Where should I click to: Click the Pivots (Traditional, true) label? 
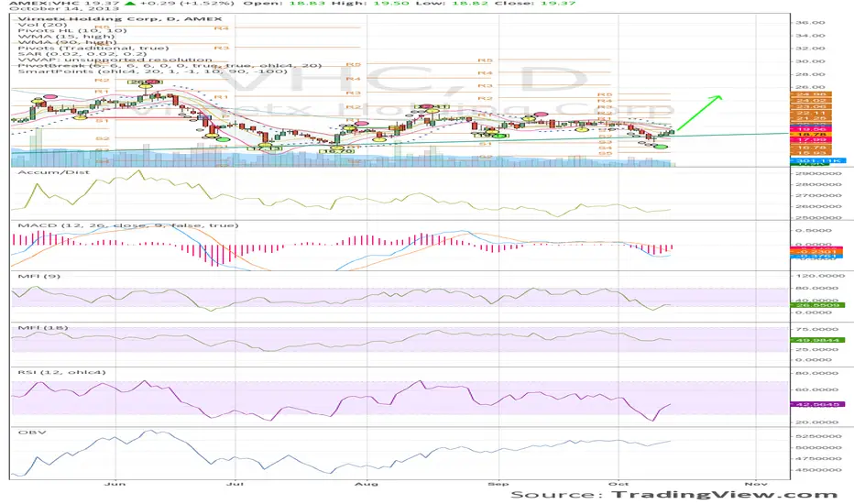(x=93, y=48)
